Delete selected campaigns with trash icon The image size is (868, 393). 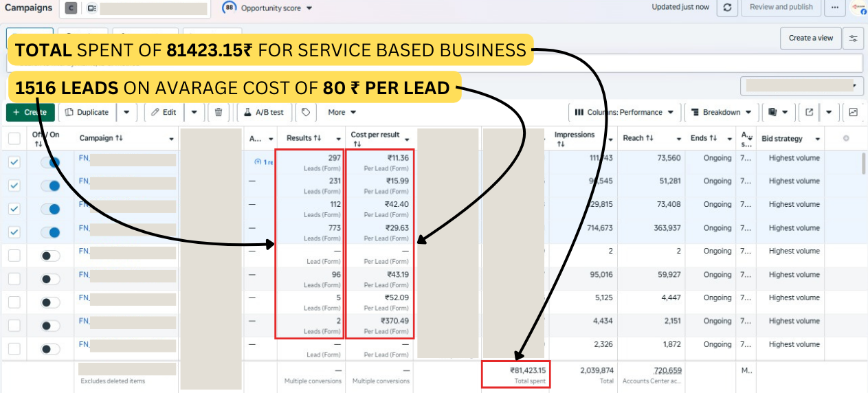click(x=219, y=112)
